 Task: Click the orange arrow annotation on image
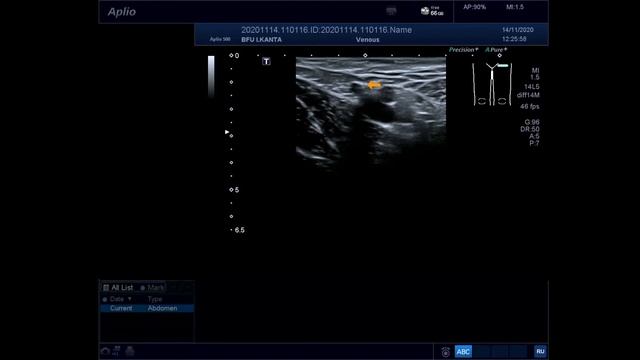tap(374, 85)
